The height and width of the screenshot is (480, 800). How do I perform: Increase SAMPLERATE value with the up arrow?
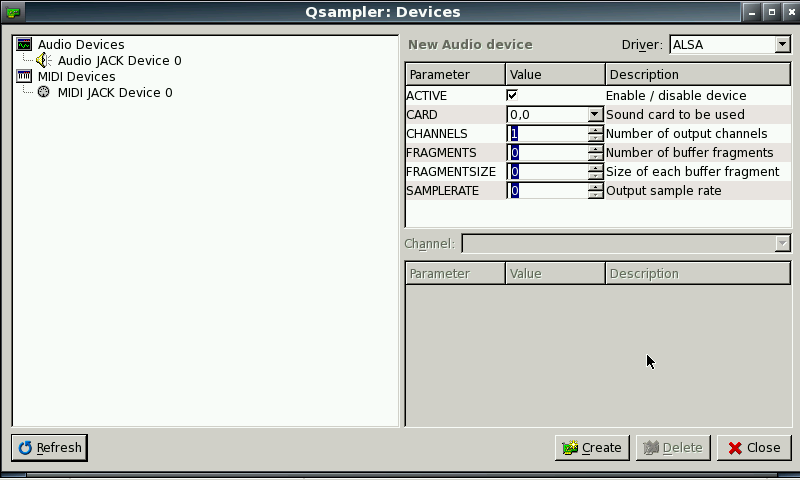[595, 186]
